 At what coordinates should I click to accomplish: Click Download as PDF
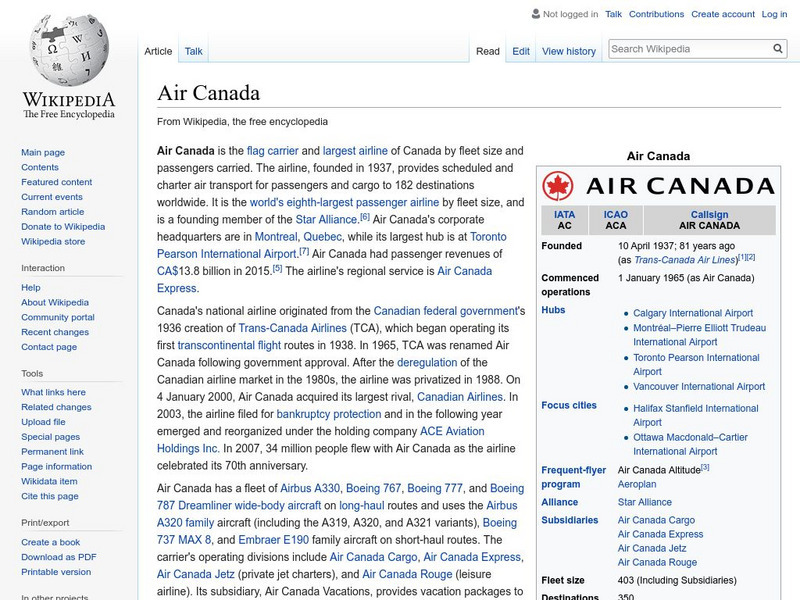point(59,557)
